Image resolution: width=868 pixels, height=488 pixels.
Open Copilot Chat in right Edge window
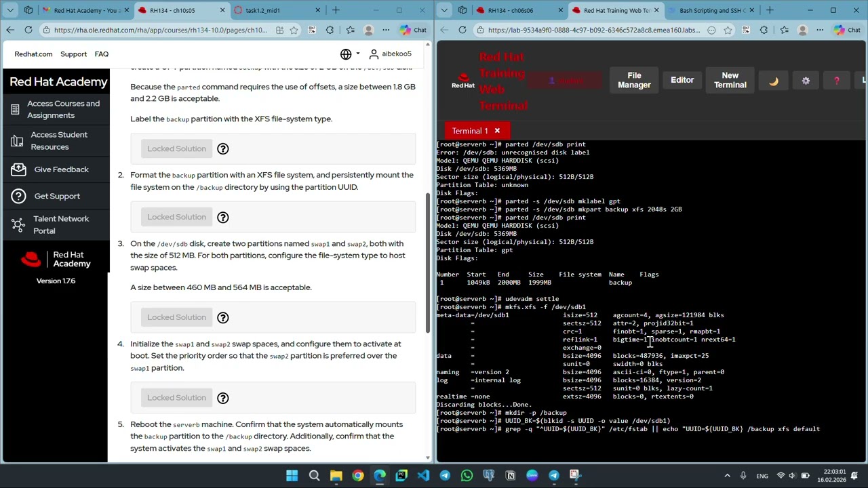tap(846, 30)
